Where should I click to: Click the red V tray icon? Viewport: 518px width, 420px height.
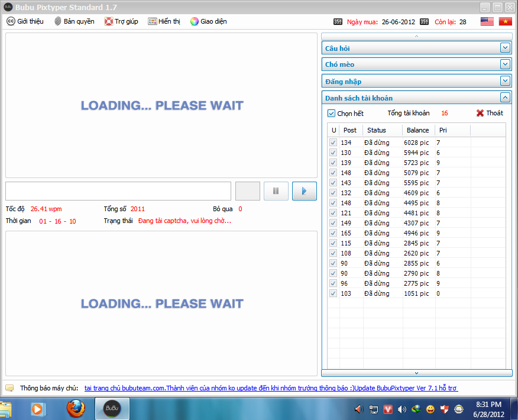point(387,410)
